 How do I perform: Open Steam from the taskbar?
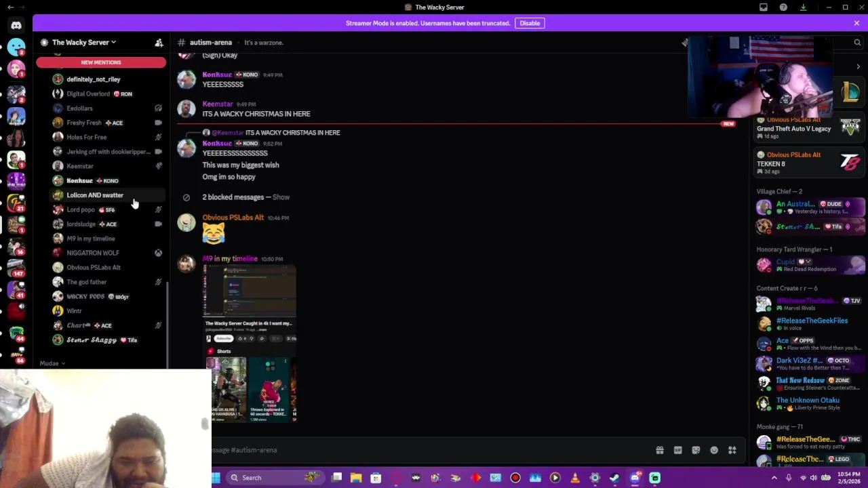pyautogui.click(x=614, y=478)
